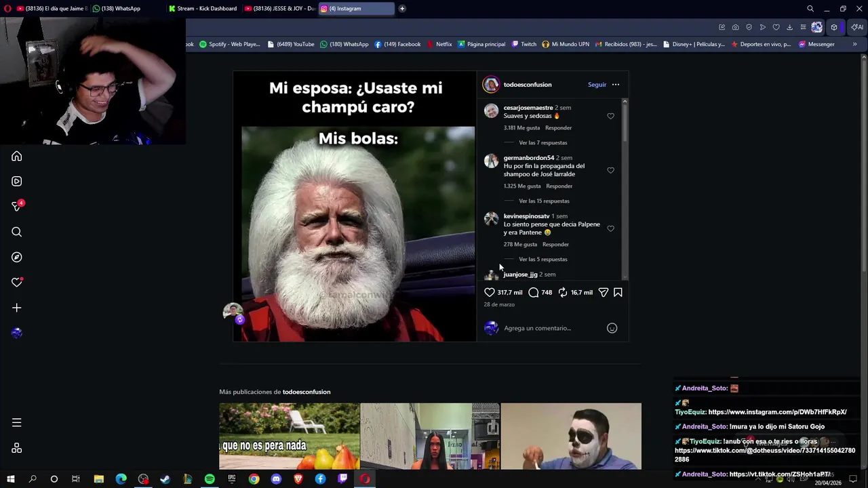
Task: Open the Netflix bookmark
Action: (x=439, y=44)
